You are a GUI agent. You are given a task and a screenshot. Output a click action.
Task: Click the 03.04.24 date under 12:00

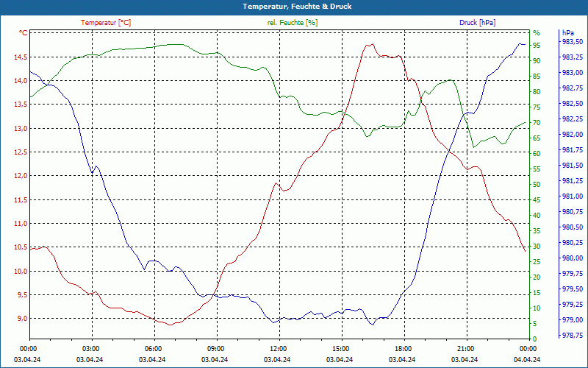[x=277, y=359]
